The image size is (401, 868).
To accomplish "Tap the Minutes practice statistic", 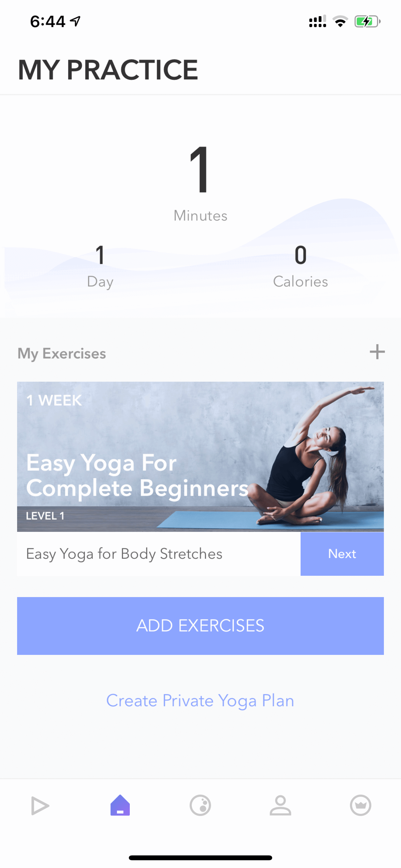I will [200, 184].
